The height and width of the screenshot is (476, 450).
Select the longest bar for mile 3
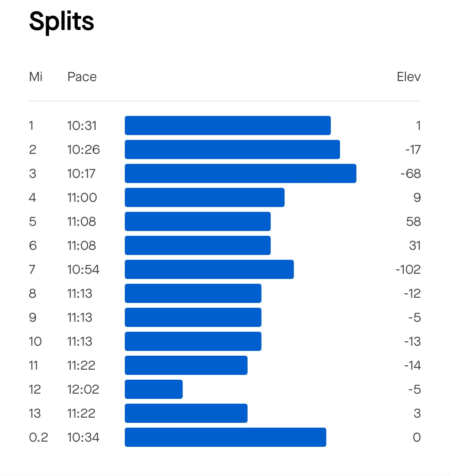point(240,173)
